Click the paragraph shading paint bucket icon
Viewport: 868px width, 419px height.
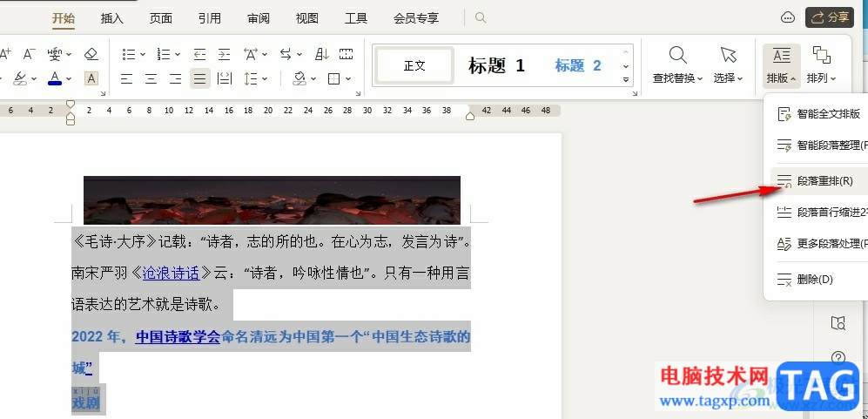(x=299, y=78)
